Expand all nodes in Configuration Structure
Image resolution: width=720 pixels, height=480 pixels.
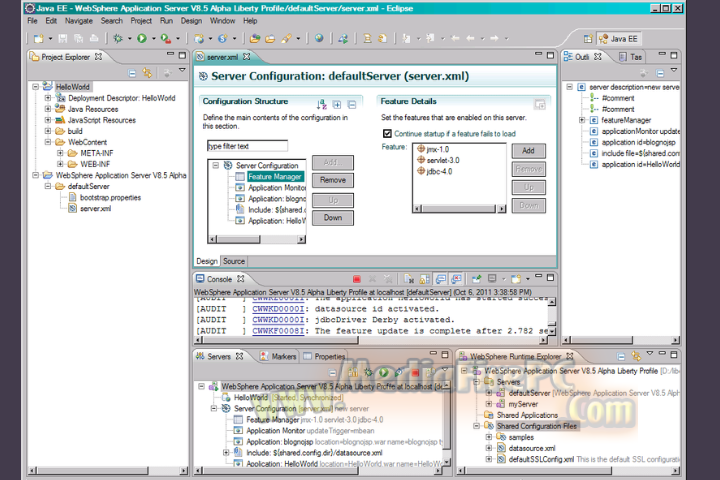337,105
